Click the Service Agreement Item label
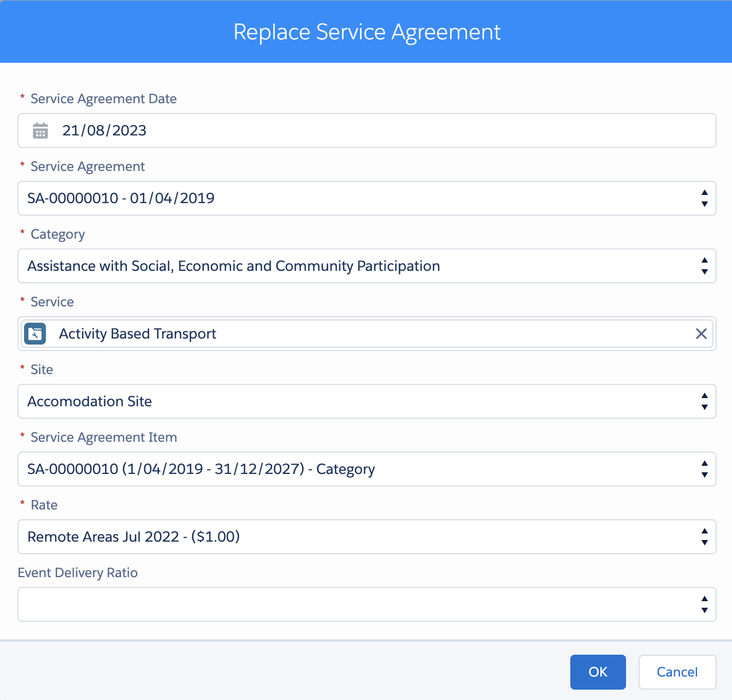This screenshot has height=700, width=732. pos(104,437)
